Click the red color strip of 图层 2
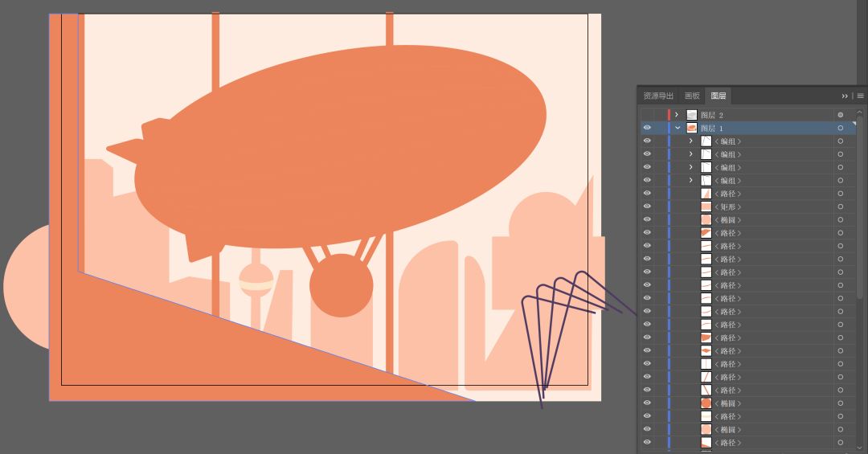Image resolution: width=868 pixels, height=454 pixels. 669,115
